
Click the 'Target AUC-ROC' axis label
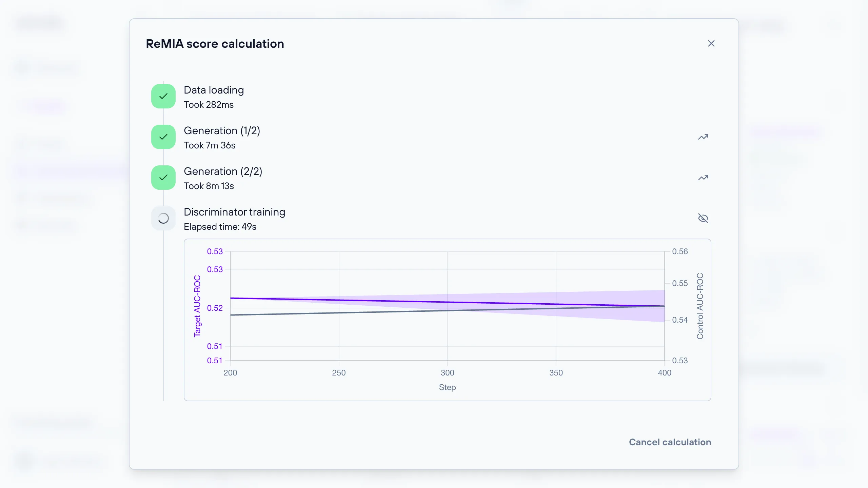[197, 306]
